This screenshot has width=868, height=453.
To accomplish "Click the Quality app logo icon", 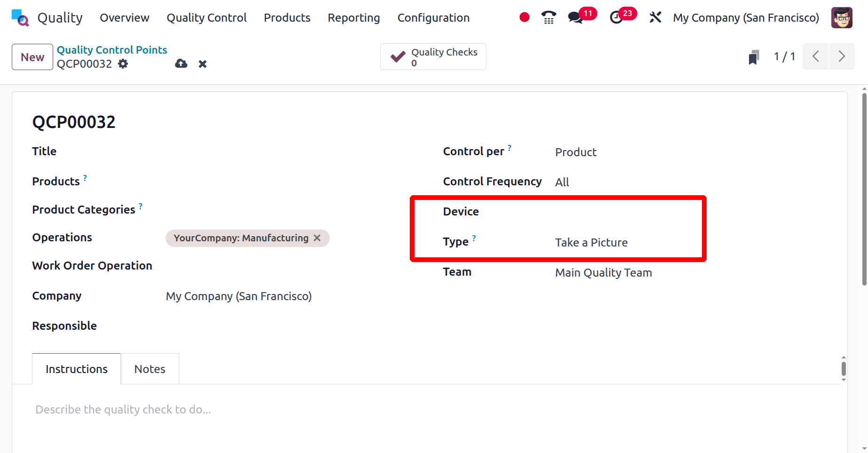I will 19,17.
